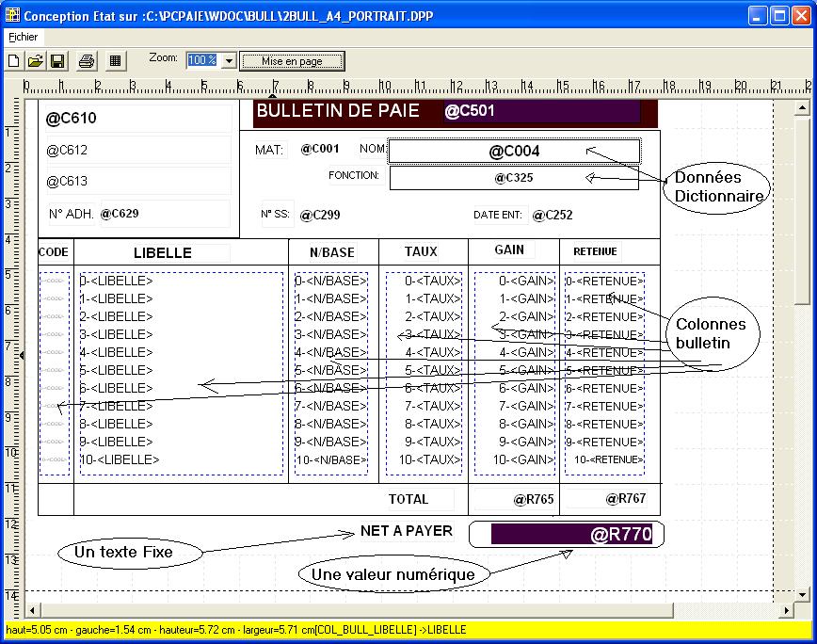Click the application icon in the title bar
The height and width of the screenshot is (644, 817).
click(x=12, y=16)
